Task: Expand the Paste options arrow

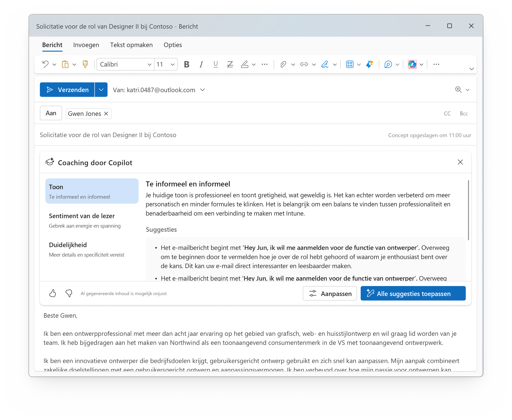Action: [x=74, y=65]
